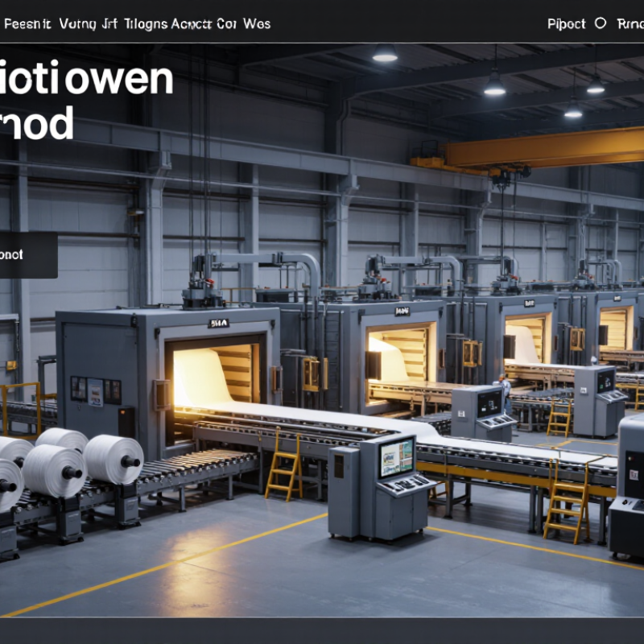Open the Wes navigation link
This screenshot has height=644, width=644.
(x=257, y=24)
